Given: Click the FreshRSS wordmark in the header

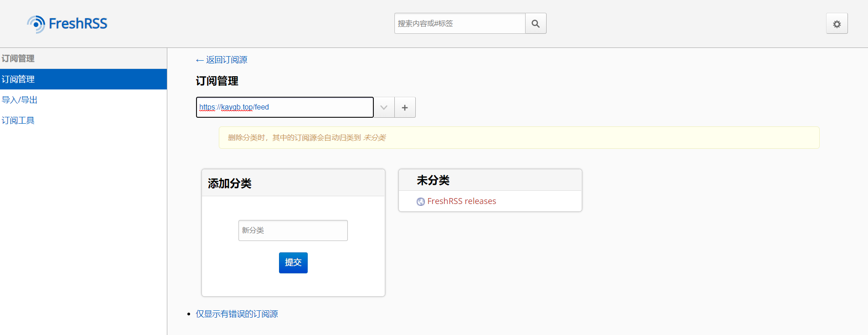Looking at the screenshot, I should click(x=78, y=24).
